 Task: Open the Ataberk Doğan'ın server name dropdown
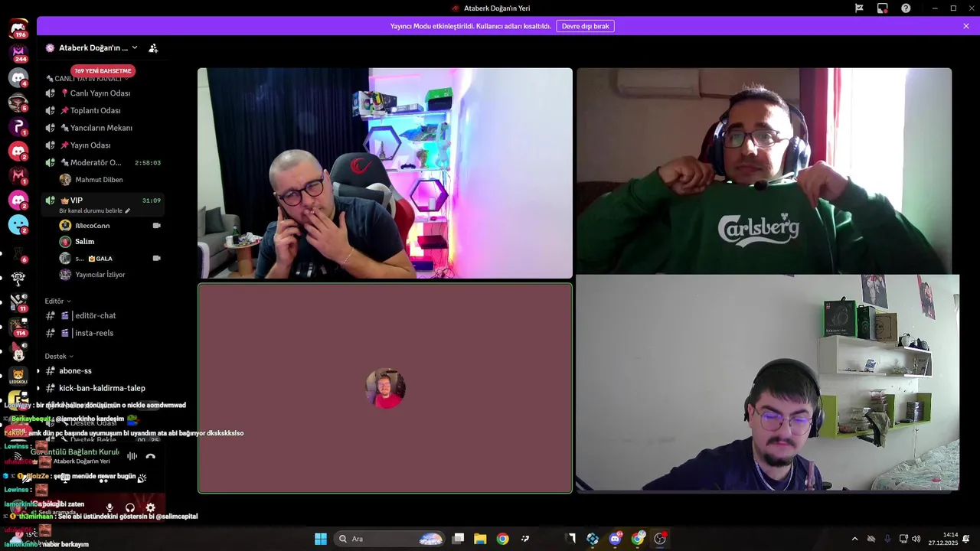(93, 47)
